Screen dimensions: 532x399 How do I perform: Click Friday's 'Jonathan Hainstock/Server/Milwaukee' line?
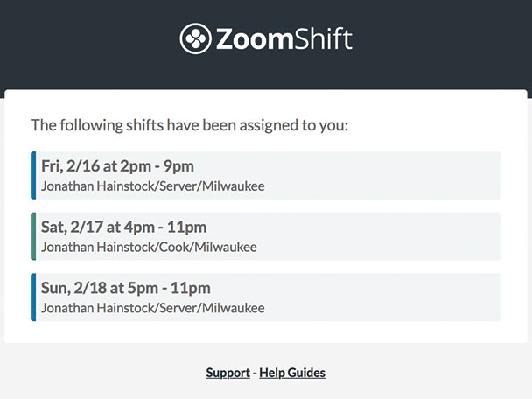pos(153,185)
